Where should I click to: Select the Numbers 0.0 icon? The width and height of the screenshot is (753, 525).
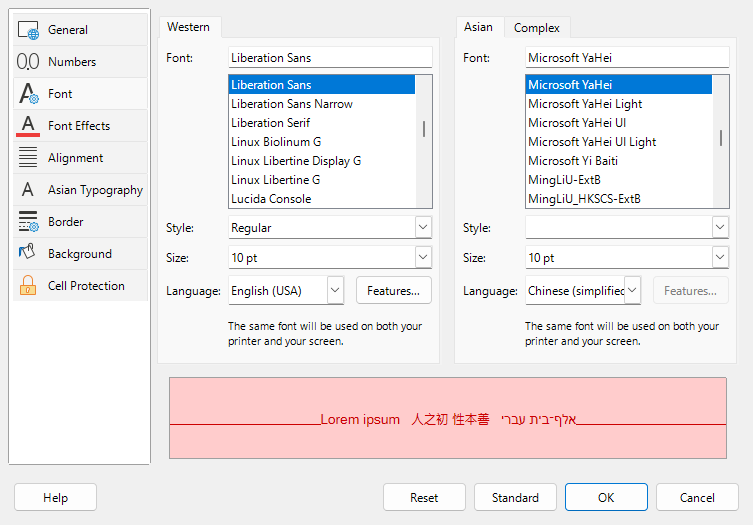(x=28, y=61)
